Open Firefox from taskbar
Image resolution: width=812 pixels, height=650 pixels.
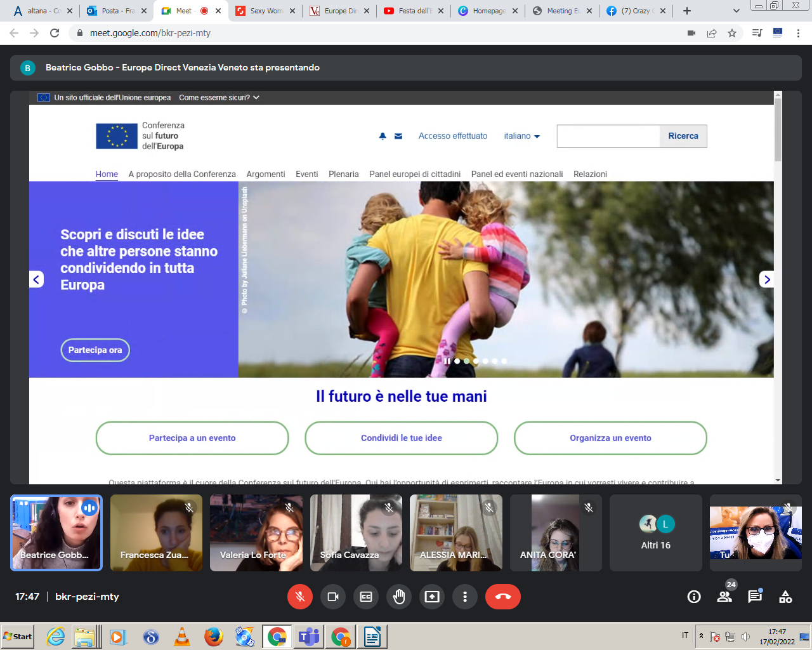[214, 637]
